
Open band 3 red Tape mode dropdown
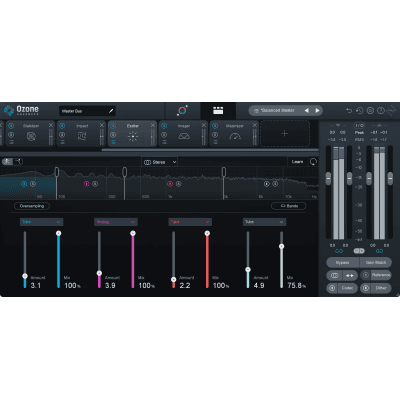tap(190, 222)
